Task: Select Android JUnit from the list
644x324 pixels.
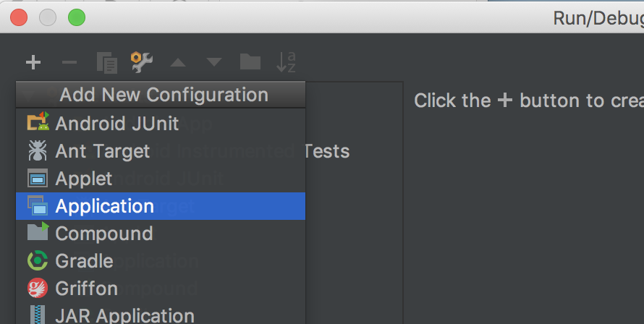Action: tap(116, 124)
